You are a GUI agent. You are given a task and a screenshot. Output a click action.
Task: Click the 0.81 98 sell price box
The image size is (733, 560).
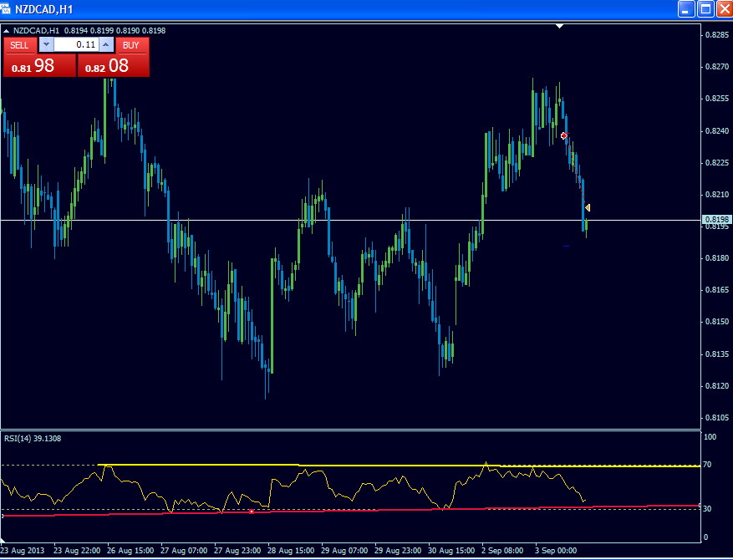pos(39,65)
